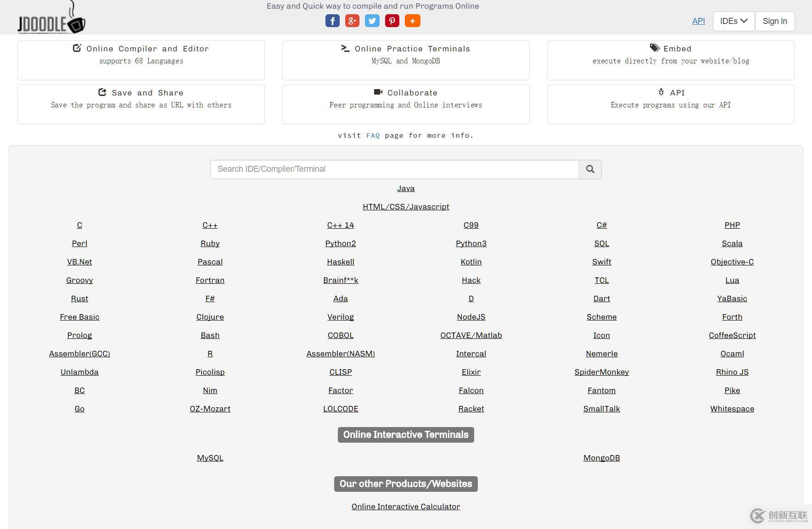Open the Java compiler link

[406, 188]
